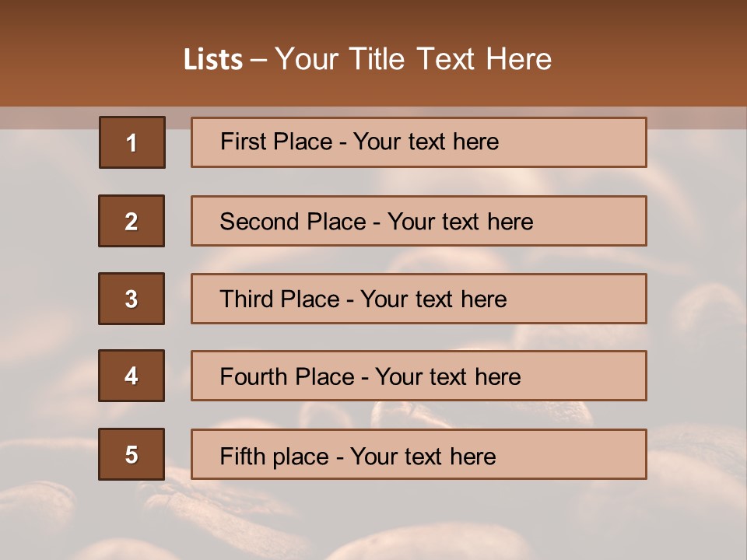Click the words 'First Place'

(x=276, y=142)
